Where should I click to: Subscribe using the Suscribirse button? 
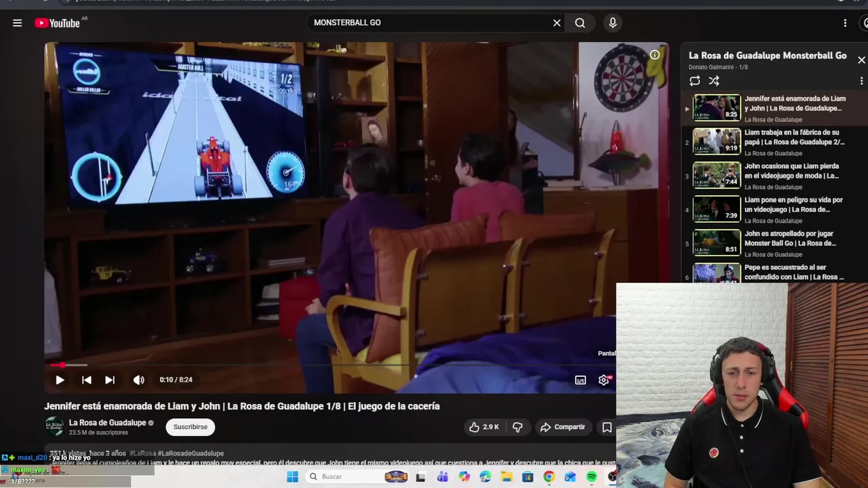point(191,426)
